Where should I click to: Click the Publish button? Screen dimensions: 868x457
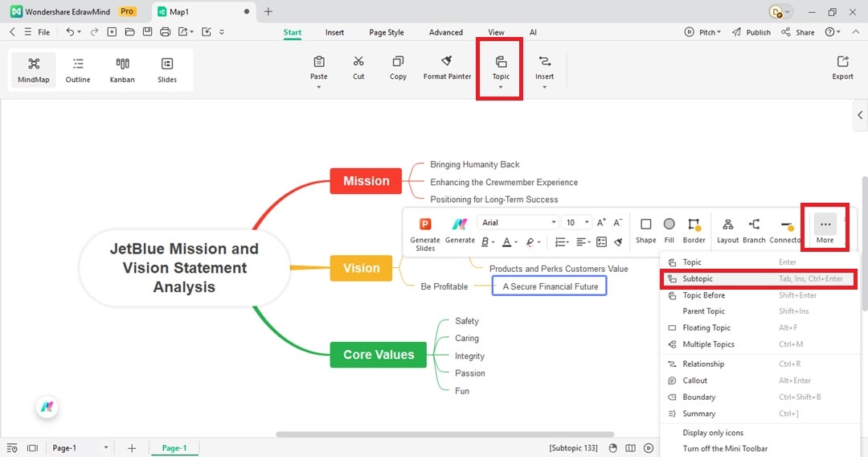[751, 32]
